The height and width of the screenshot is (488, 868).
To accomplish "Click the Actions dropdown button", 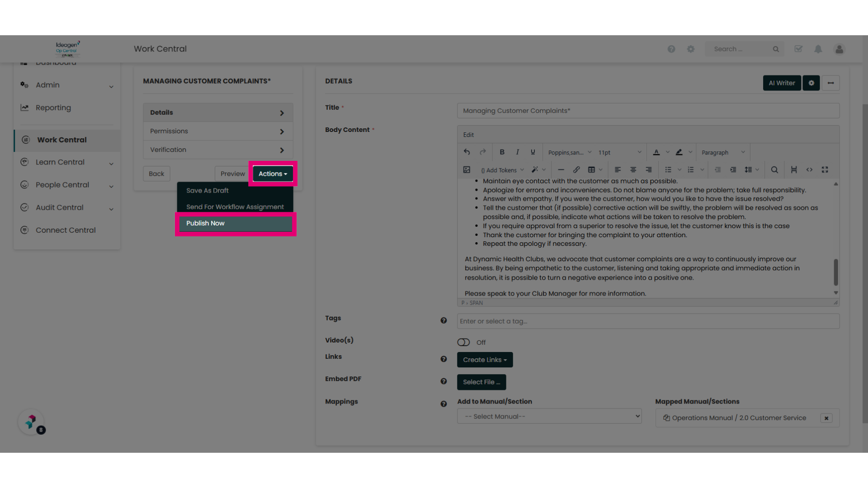I will (273, 174).
